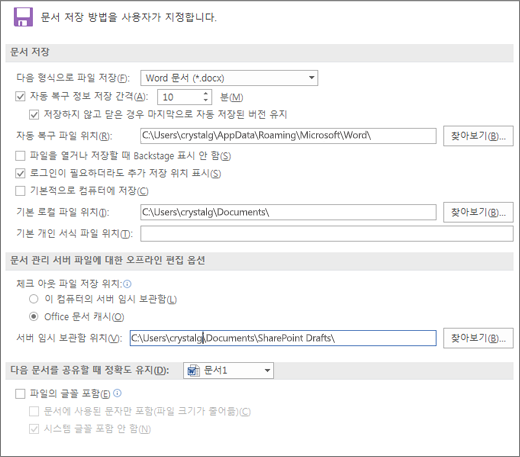Click the purple floppy disk save icon
The height and width of the screenshot is (457, 520).
pos(23,17)
